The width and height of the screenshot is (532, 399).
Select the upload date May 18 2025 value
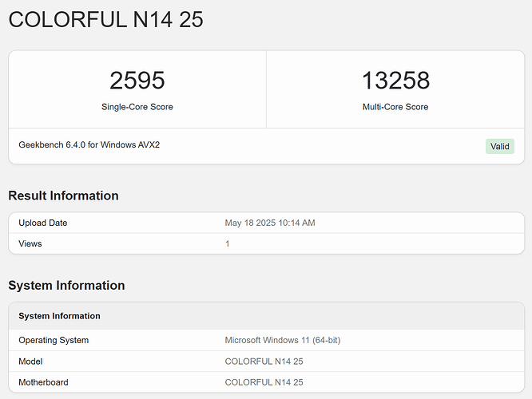tap(270, 223)
